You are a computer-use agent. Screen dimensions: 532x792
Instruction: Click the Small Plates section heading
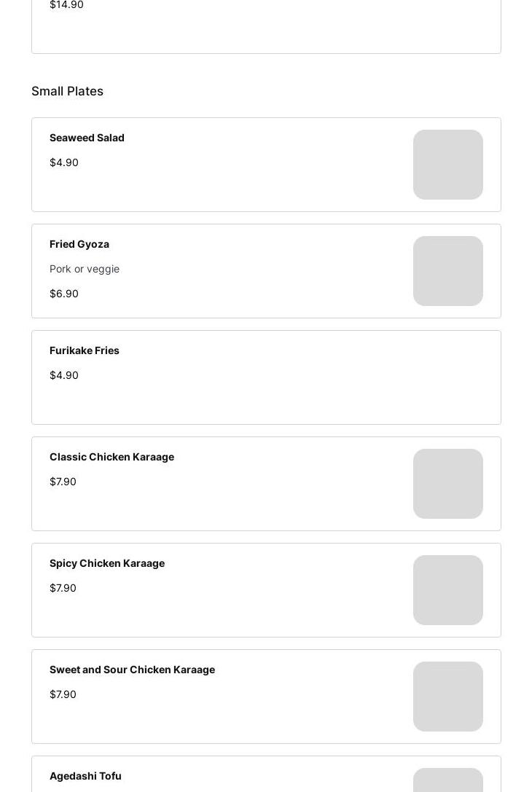tap(67, 91)
